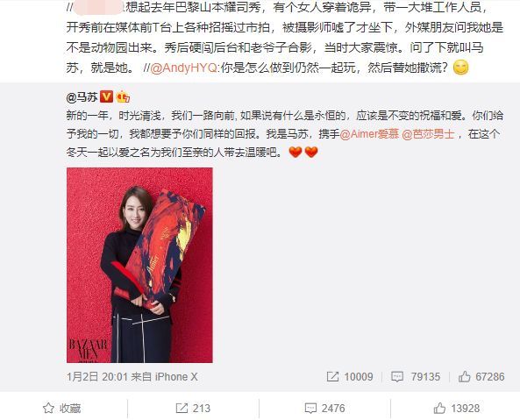This screenshot has width=520, height=420.
Task: Open the Bazaar Men photo thumbnail
Action: [139, 265]
